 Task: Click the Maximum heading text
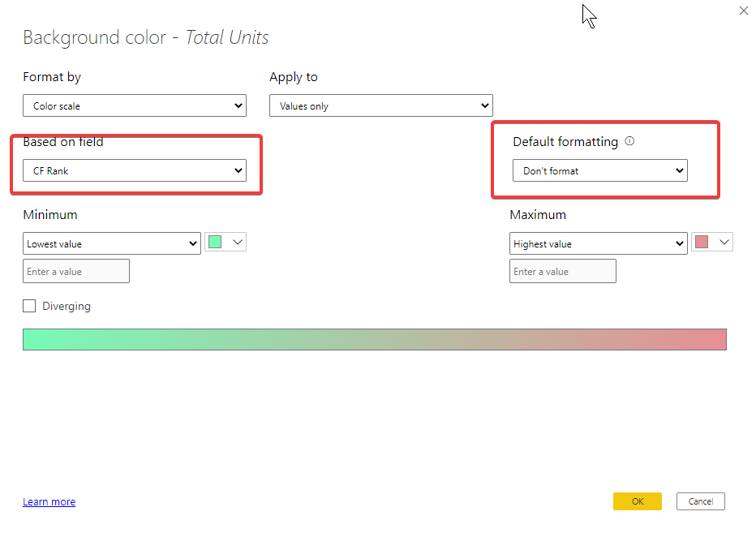[538, 215]
